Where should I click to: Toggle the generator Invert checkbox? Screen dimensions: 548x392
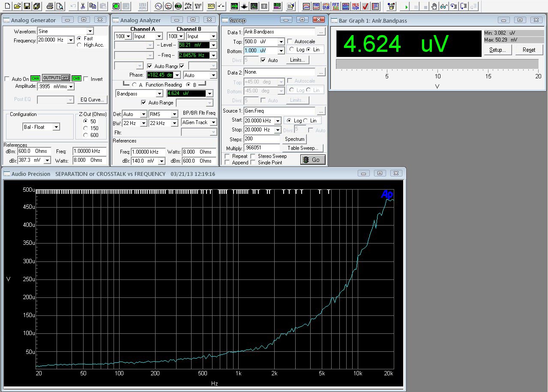point(86,79)
